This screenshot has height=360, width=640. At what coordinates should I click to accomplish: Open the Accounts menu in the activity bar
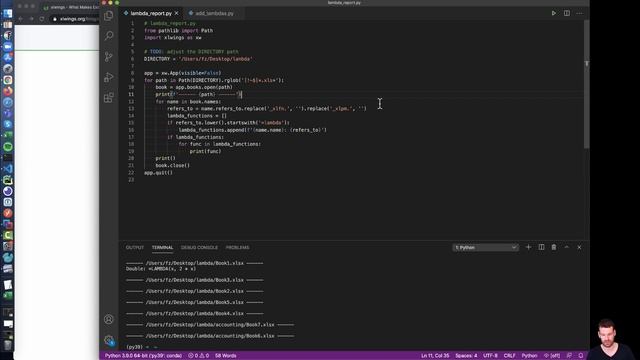109,319
